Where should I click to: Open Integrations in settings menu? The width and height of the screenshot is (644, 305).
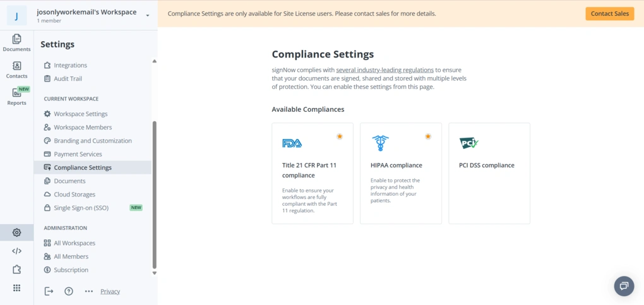click(70, 66)
